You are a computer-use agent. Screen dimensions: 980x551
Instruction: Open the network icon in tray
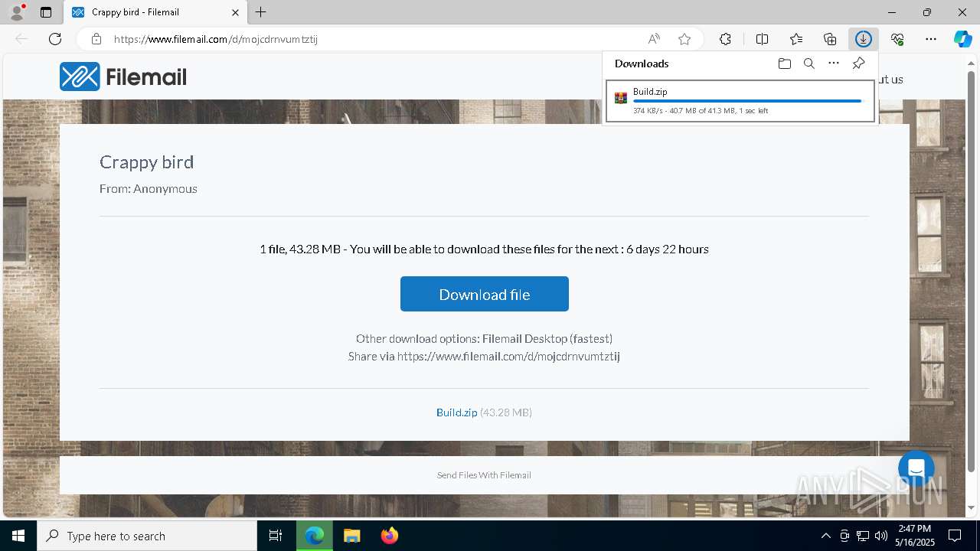tap(862, 536)
